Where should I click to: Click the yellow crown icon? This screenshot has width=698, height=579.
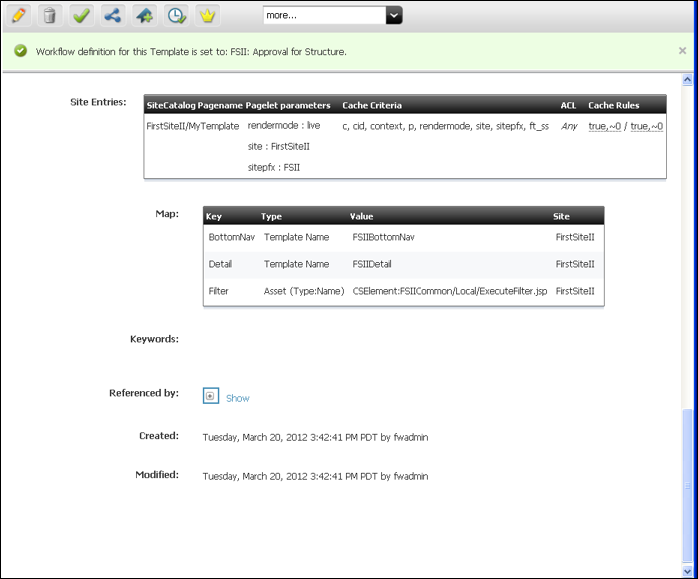[x=207, y=16]
